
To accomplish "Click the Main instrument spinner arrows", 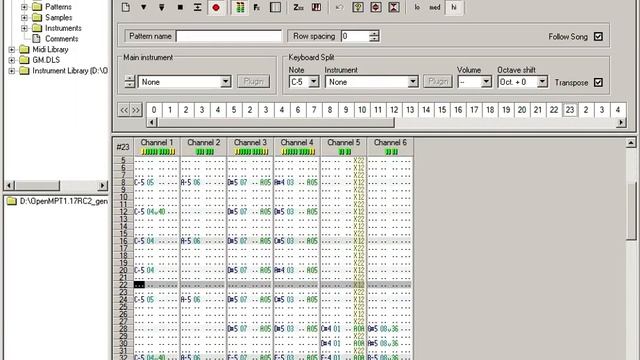I will [129, 82].
